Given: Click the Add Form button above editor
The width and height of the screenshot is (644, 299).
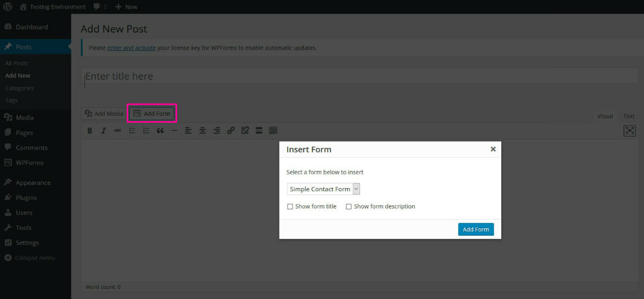Looking at the screenshot, I should [152, 114].
